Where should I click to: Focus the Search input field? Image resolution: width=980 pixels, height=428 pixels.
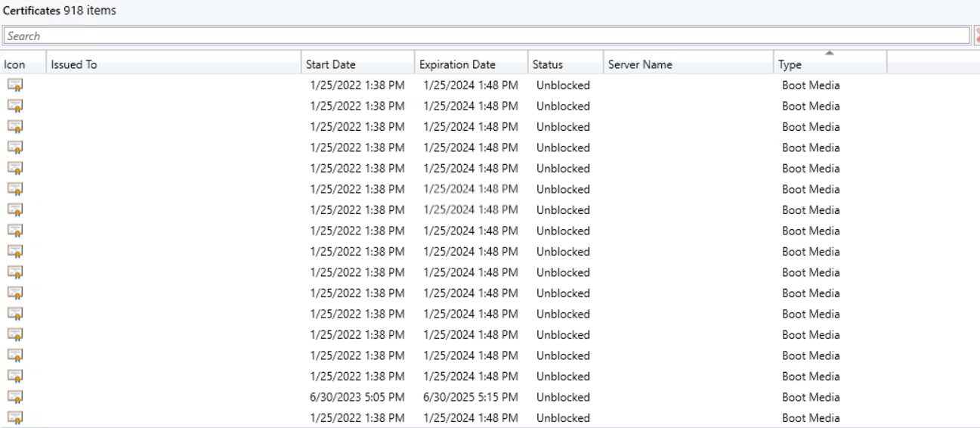pos(487,36)
